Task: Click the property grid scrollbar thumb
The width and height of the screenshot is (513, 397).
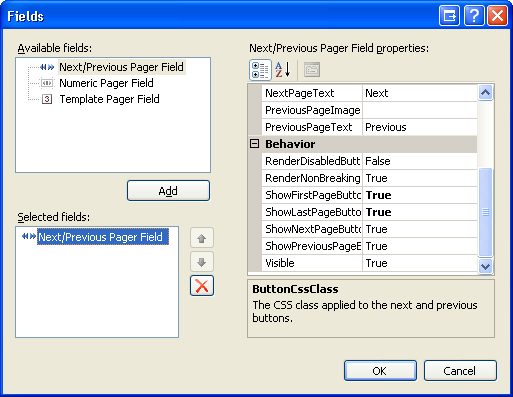Action: click(x=485, y=212)
